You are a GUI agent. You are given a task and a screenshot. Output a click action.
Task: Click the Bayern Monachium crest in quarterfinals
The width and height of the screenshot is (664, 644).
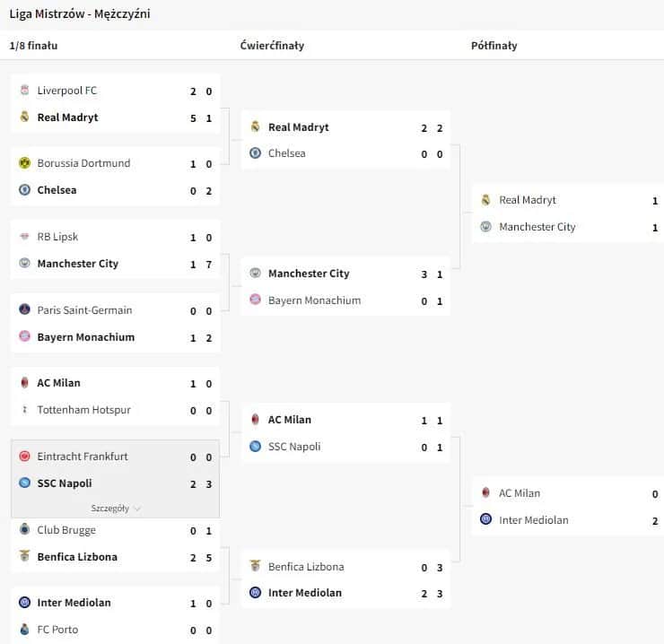pos(256,300)
